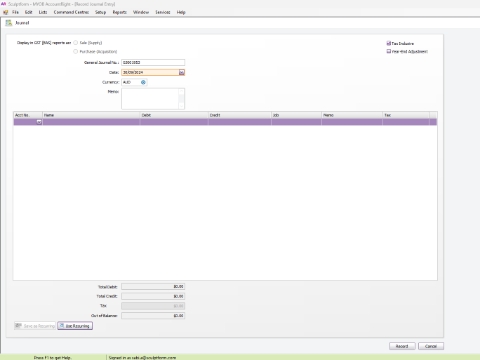This screenshot has height=360, width=480.
Task: Click the Tax cell in highlighted row
Action: pos(406,122)
